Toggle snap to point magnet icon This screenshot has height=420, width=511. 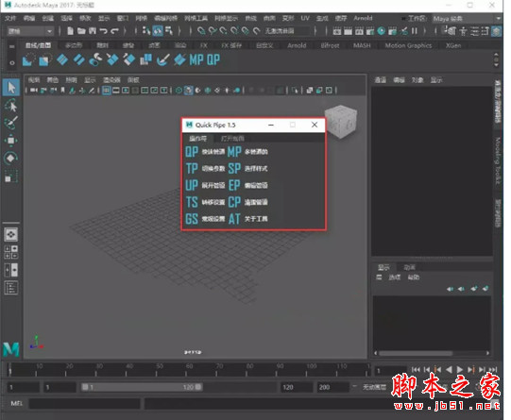pyautogui.click(x=224, y=31)
